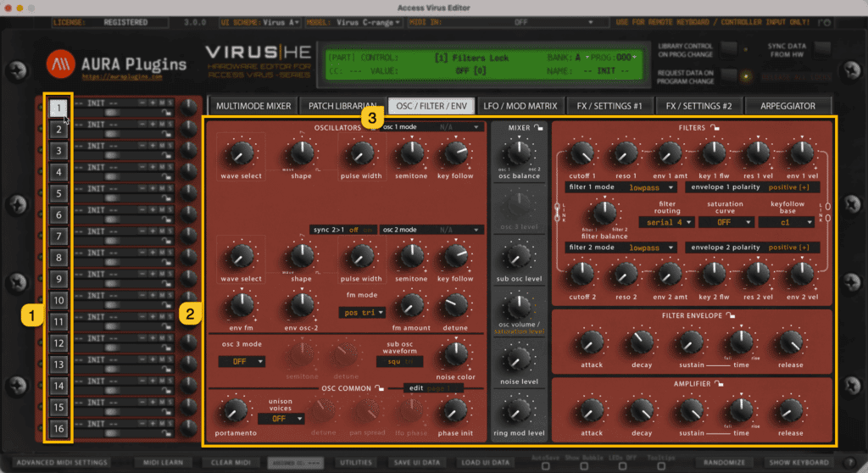
Task: Click the minus button on part 5
Action: pos(142,188)
